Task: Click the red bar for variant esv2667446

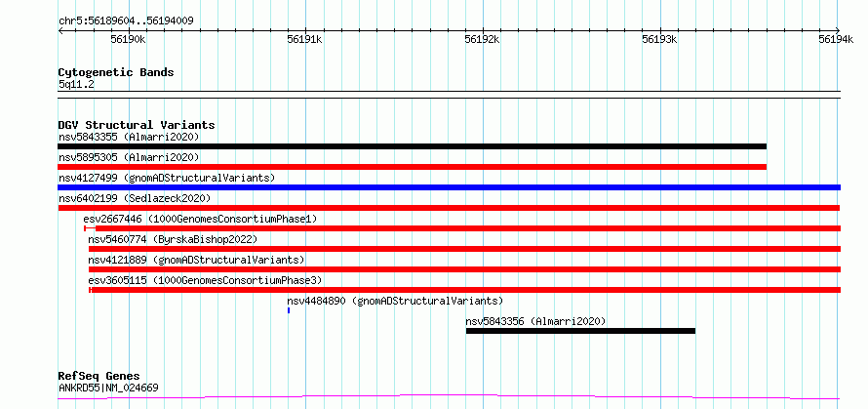Action: tap(462, 228)
